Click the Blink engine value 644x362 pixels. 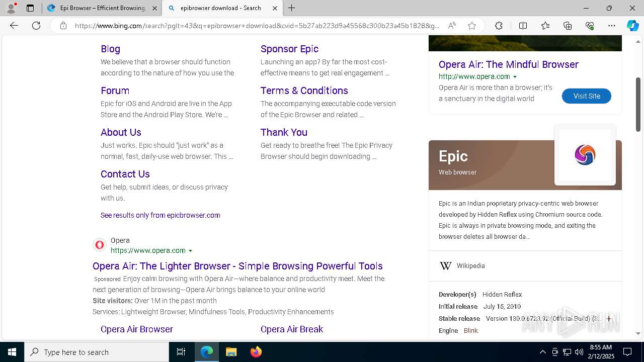[471, 331]
